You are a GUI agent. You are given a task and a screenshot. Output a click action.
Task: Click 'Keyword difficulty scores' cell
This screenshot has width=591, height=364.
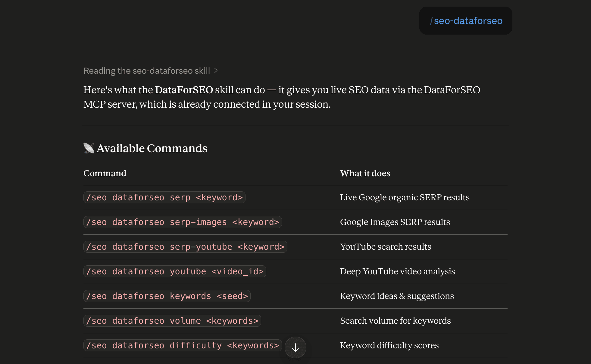tap(389, 345)
